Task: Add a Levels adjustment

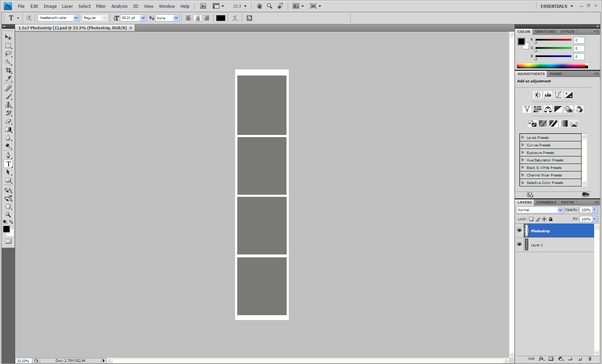Action: click(x=548, y=95)
